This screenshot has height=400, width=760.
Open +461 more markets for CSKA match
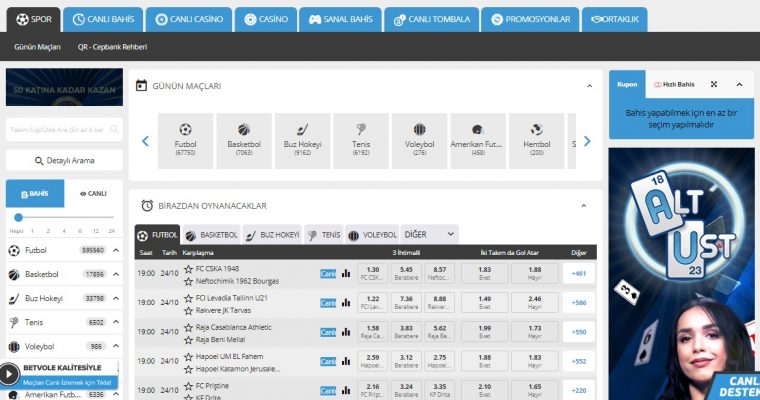pos(579,273)
